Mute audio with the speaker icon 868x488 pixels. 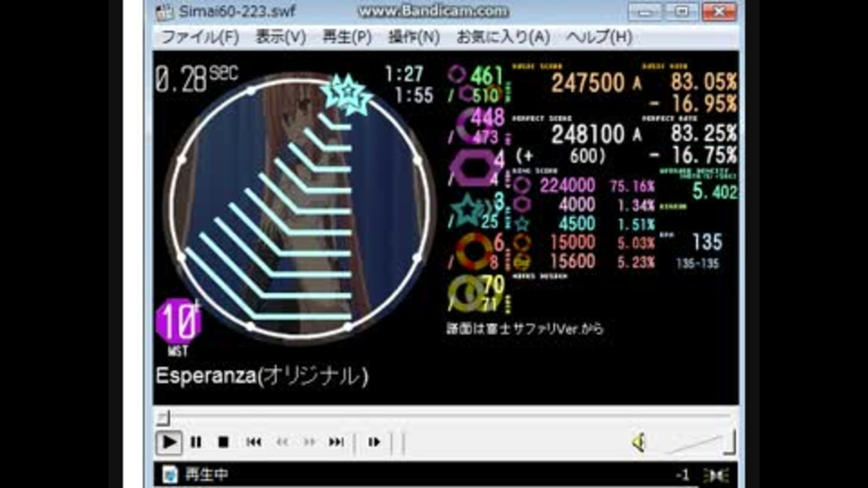tap(639, 442)
